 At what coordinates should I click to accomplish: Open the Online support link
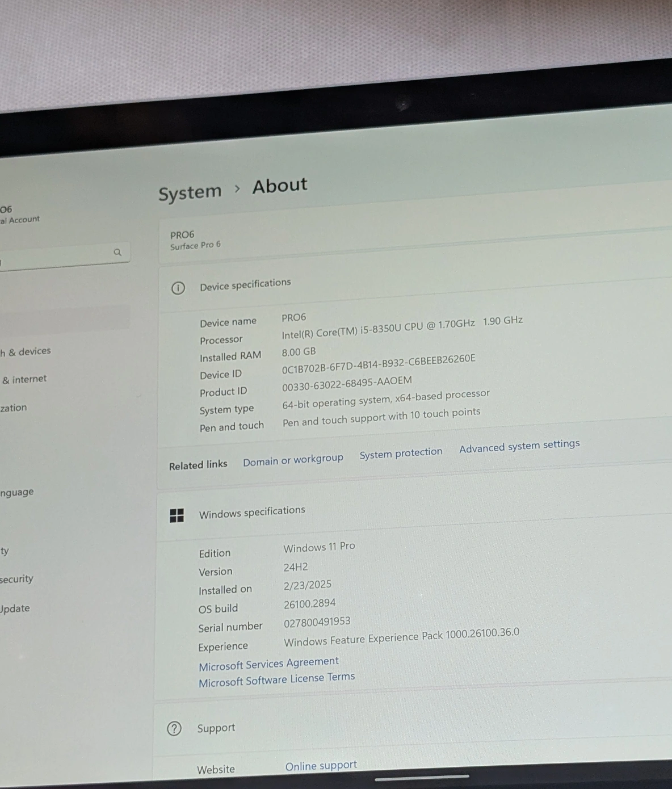click(x=321, y=766)
